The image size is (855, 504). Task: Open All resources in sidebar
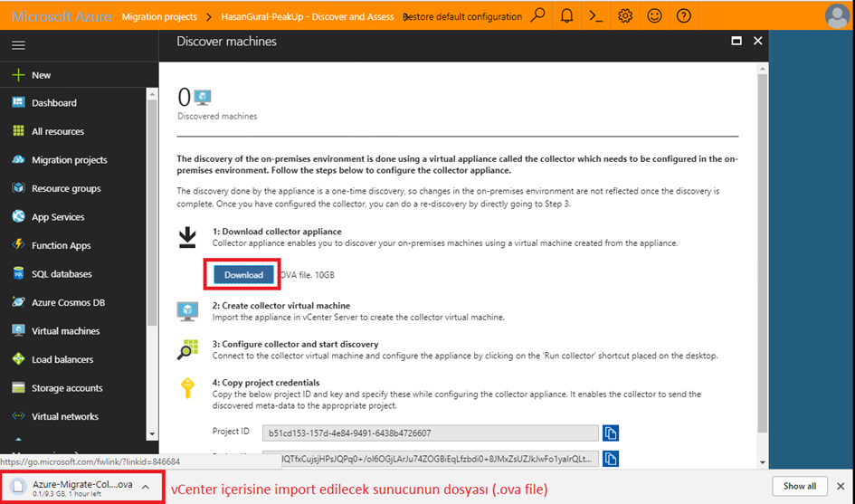58,131
